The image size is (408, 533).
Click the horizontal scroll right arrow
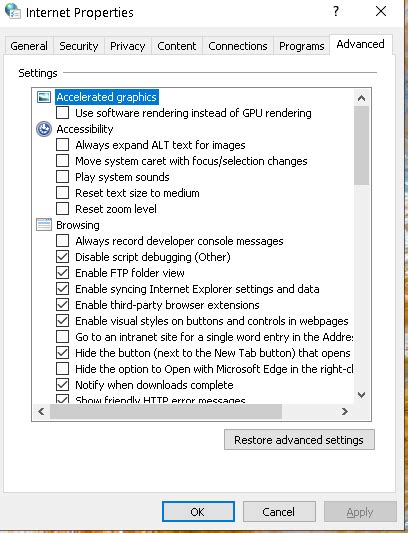[x=344, y=412]
